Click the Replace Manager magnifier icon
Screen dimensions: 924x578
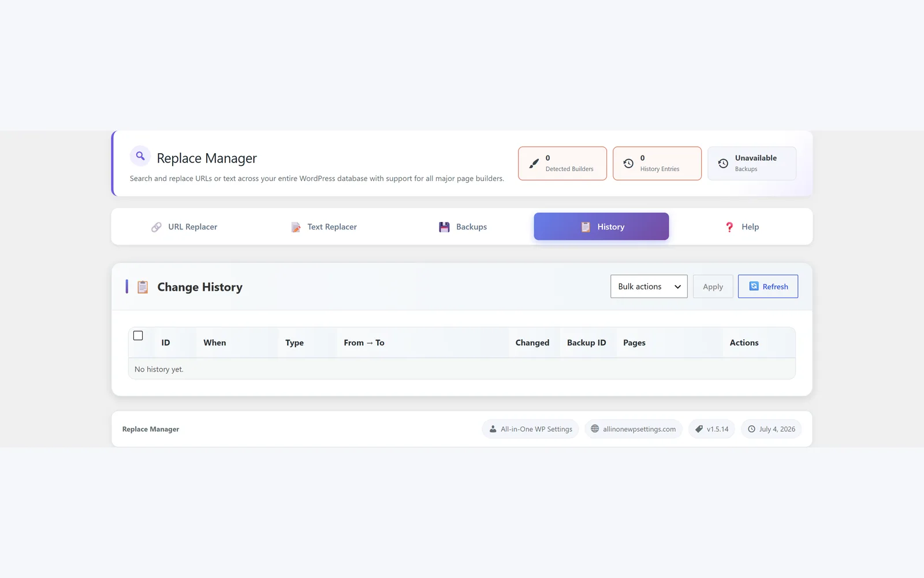(x=140, y=156)
